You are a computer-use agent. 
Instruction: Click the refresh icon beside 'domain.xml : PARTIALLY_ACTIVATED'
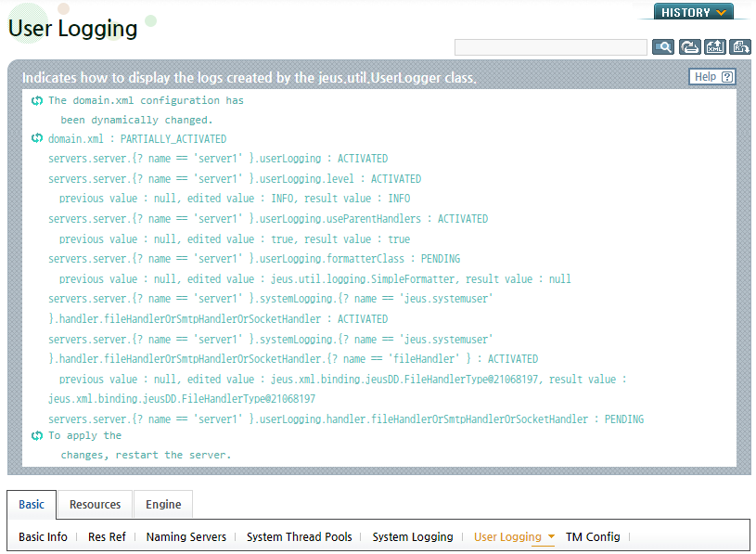pos(37,138)
